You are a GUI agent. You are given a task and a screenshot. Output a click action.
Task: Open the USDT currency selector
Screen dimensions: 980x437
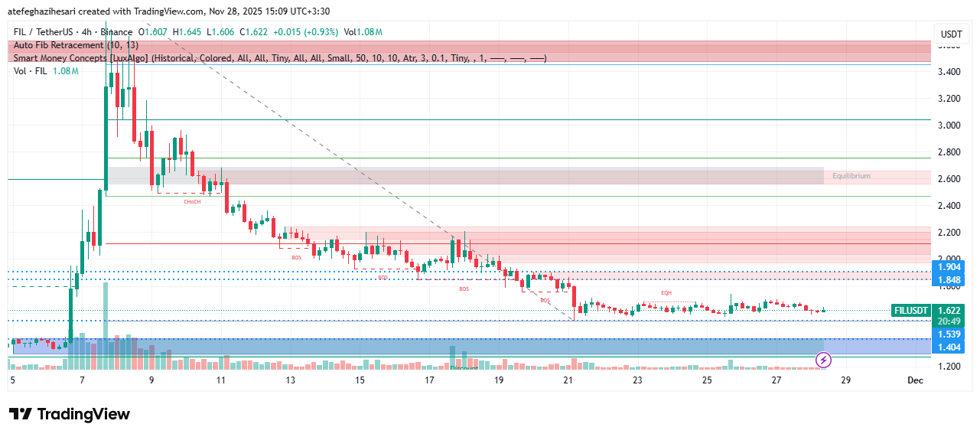point(951,34)
